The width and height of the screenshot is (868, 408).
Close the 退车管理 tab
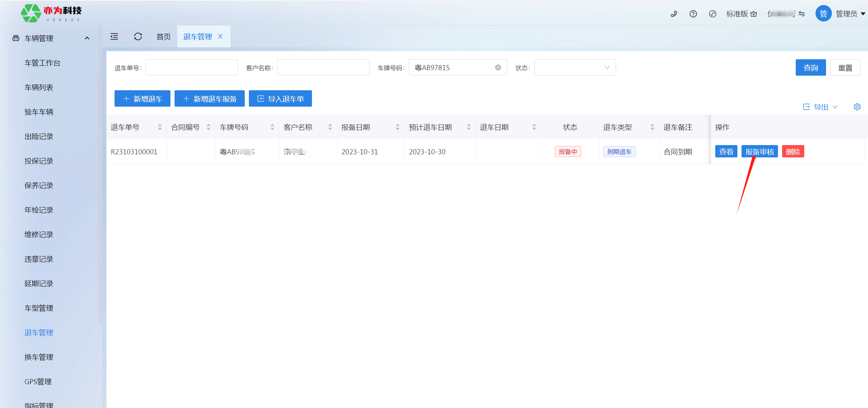[x=220, y=36]
